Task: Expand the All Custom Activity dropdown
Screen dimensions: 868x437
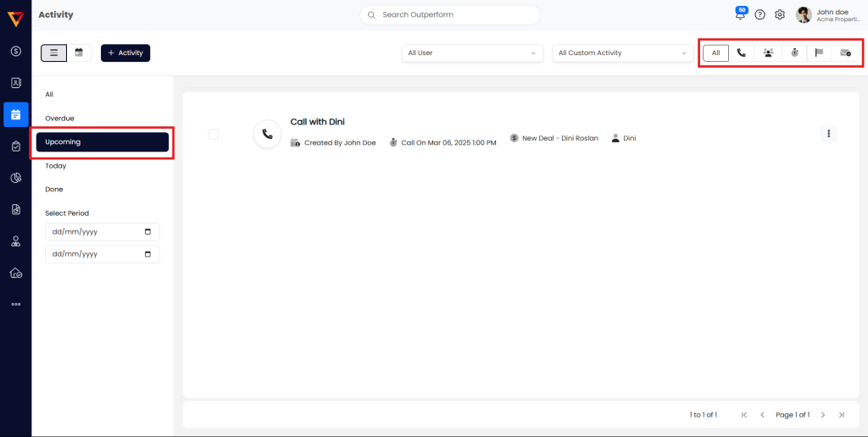Action: coord(623,53)
